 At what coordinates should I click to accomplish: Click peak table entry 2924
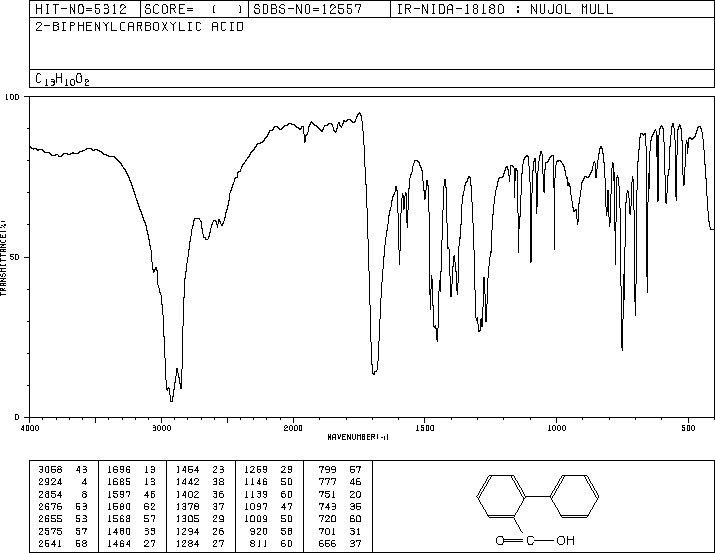tap(50, 482)
